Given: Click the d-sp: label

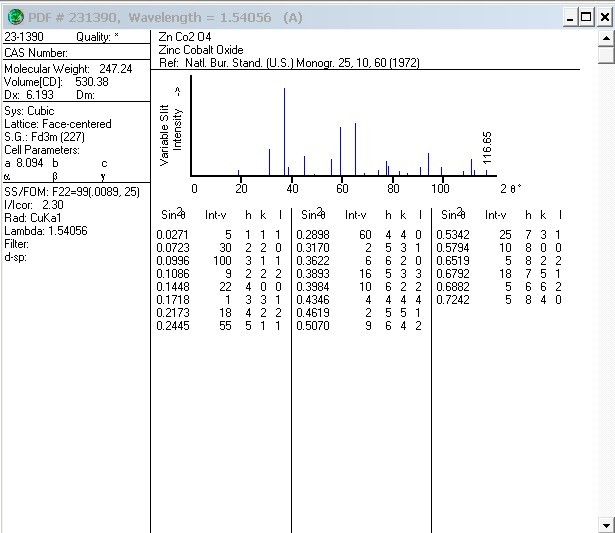Looking at the screenshot, I should coord(15,257).
